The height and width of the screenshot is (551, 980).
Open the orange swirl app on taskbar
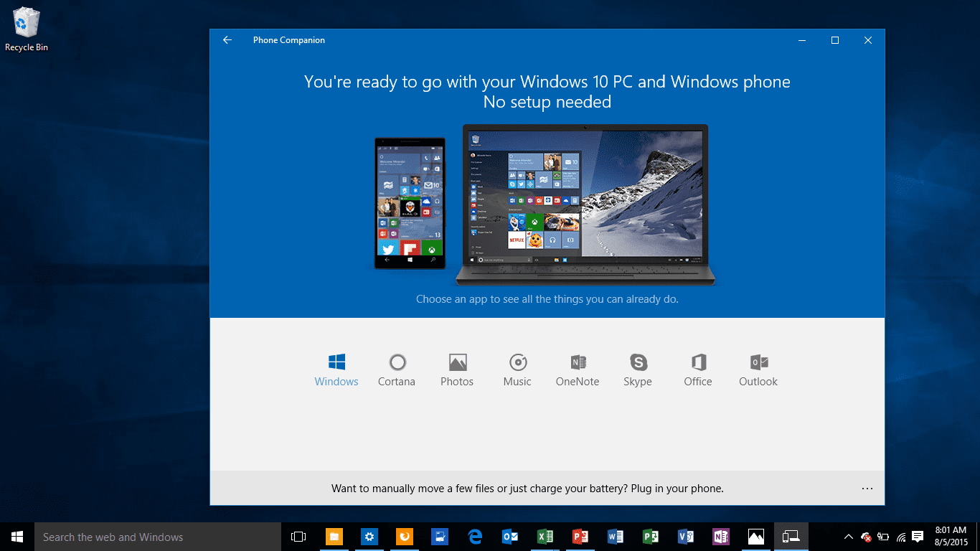click(x=405, y=537)
